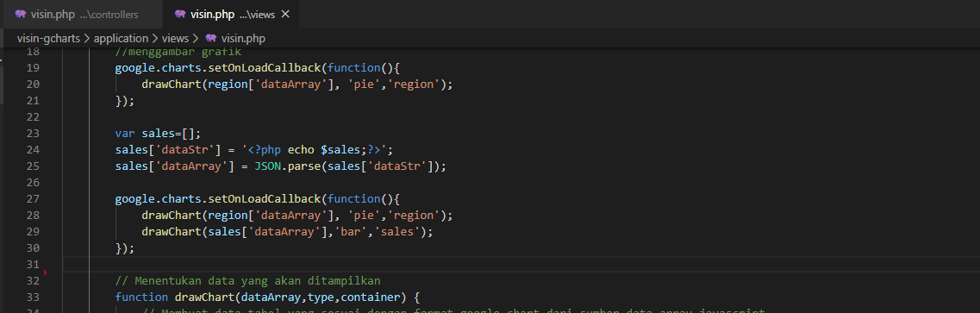Open visin.php breadcrumb file entry
The width and height of the screenshot is (980, 313).
[243, 38]
